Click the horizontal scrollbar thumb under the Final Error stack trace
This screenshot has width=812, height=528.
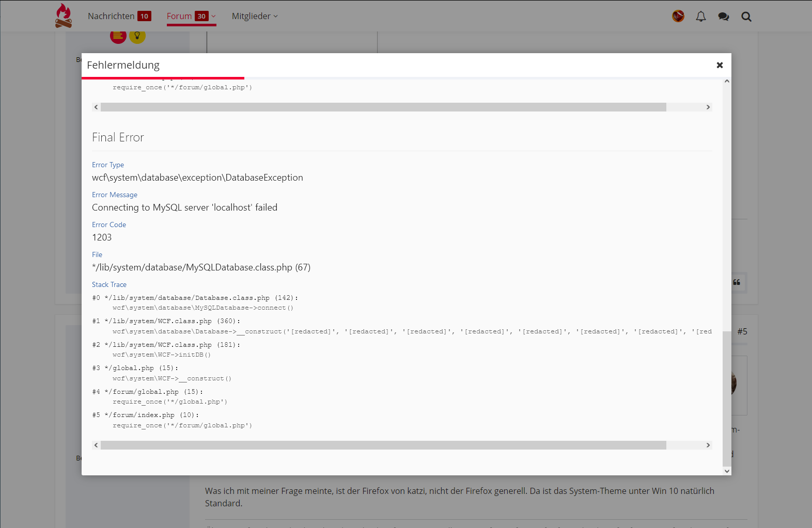coord(383,445)
